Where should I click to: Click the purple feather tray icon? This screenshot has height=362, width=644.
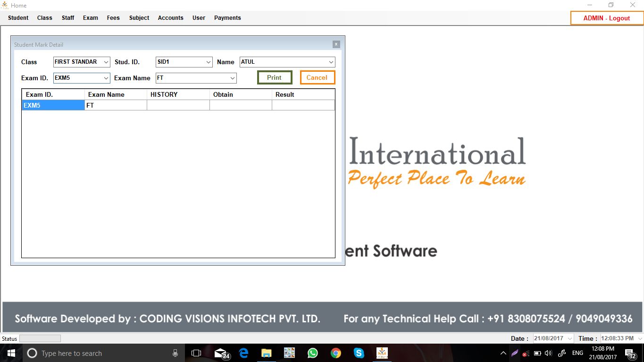tap(515, 353)
